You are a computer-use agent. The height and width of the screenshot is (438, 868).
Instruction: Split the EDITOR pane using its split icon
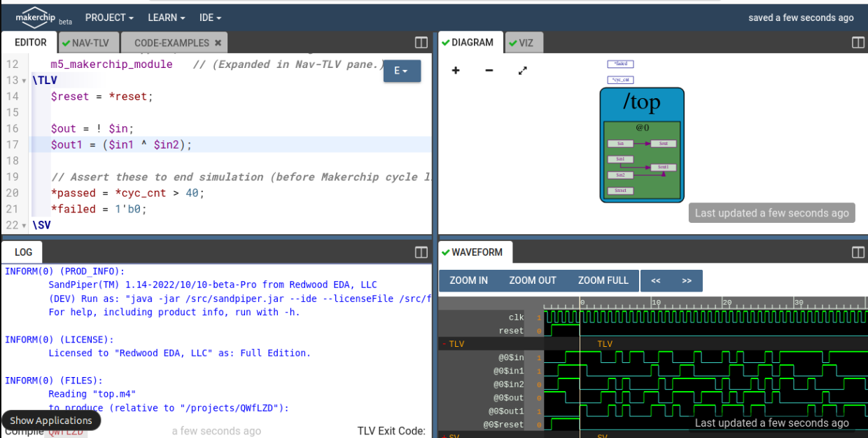coord(421,42)
